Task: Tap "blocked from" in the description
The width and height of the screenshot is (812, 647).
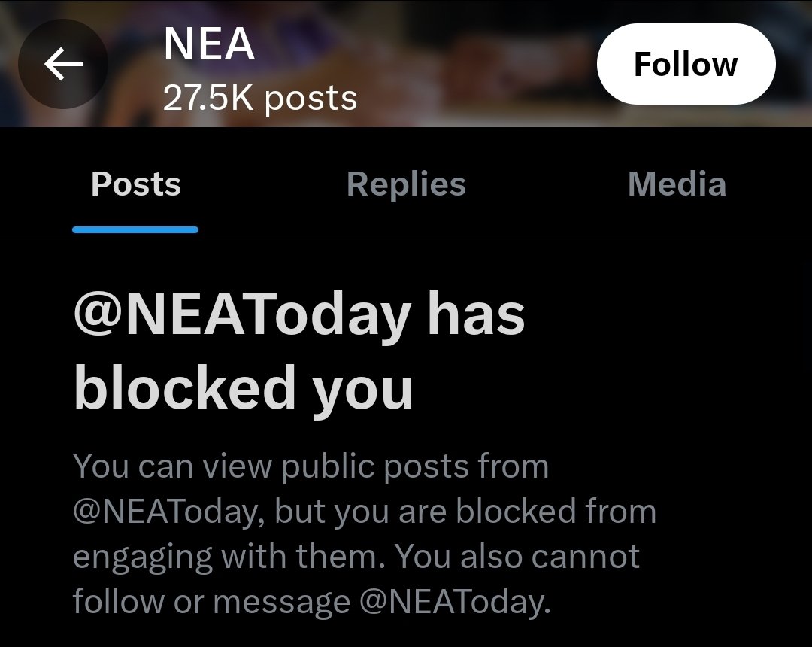Action: point(556,512)
